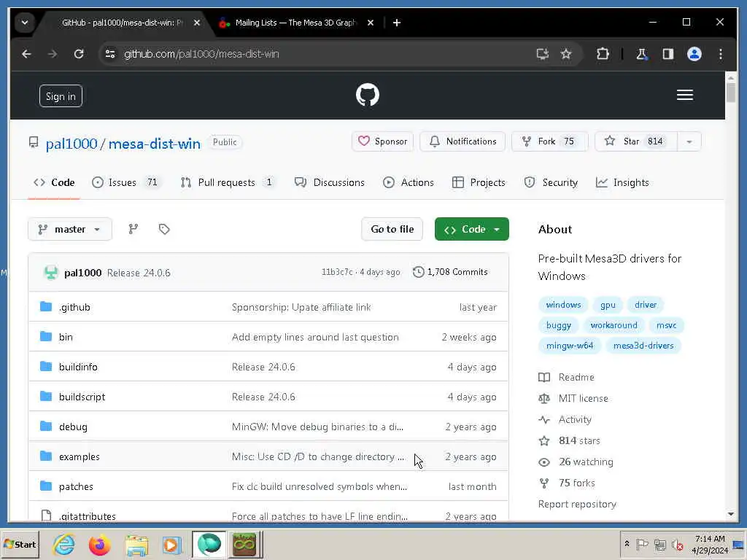Toggle the Chrome side panel icon
Screen dimensions: 747x560
(x=668, y=54)
